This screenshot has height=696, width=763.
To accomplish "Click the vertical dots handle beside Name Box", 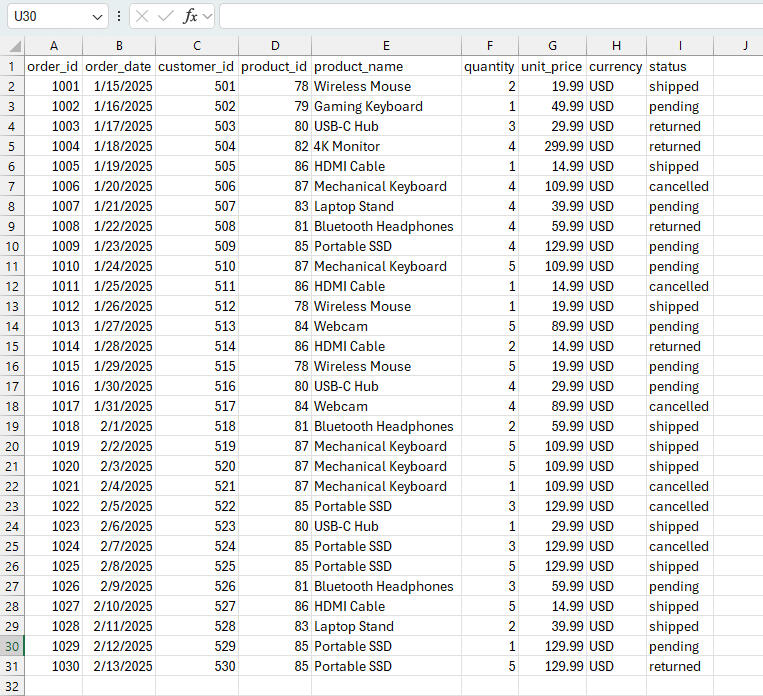I will pos(120,17).
